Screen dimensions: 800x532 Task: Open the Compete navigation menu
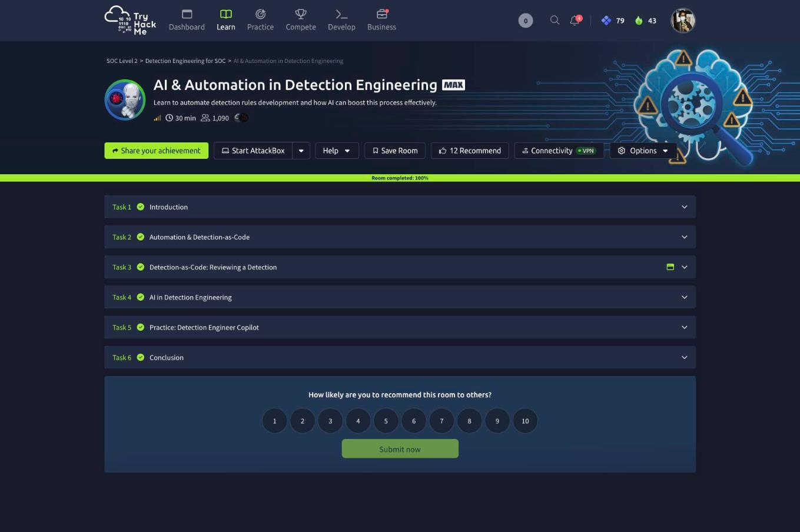tap(301, 20)
